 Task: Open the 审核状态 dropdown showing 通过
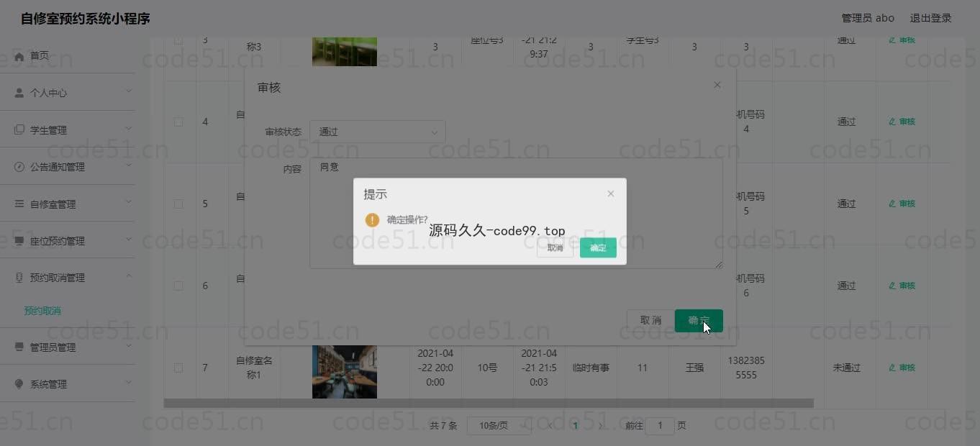pos(378,132)
